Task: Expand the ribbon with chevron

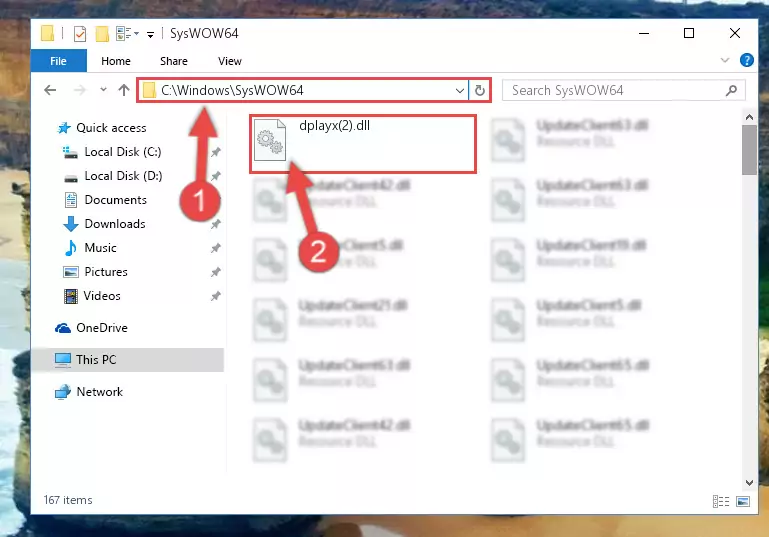Action: 724,60
